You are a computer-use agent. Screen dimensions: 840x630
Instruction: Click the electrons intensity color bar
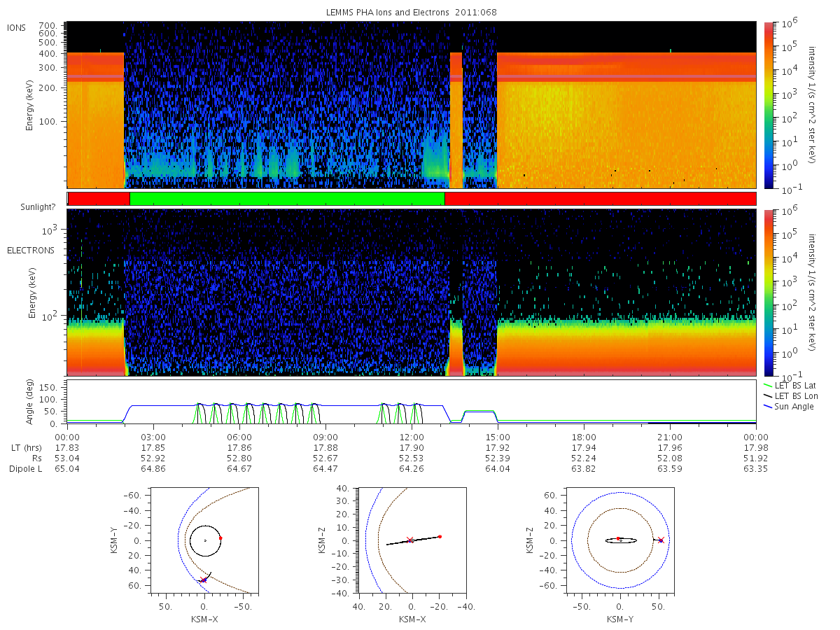coord(769,292)
